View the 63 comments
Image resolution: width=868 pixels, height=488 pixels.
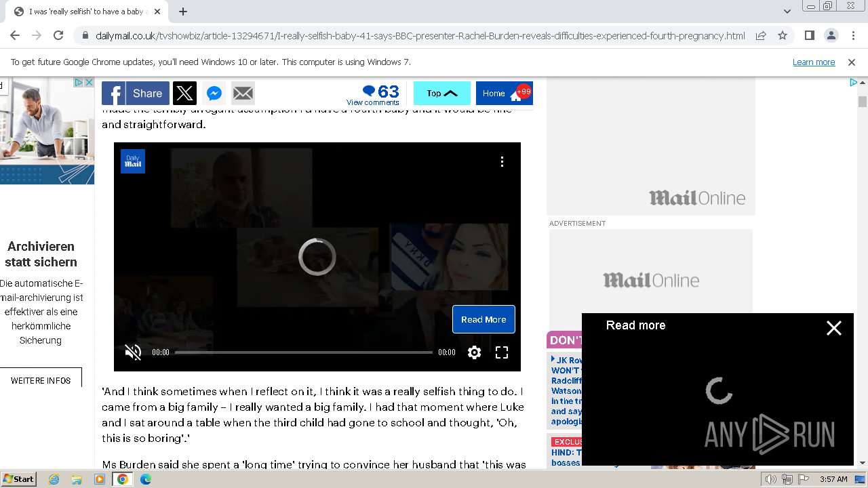point(373,95)
